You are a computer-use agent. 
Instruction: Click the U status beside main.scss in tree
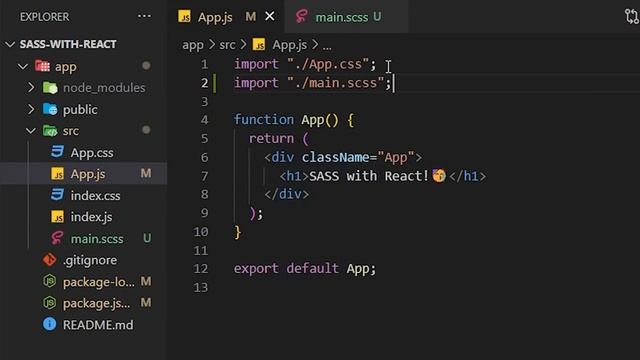[x=147, y=238]
